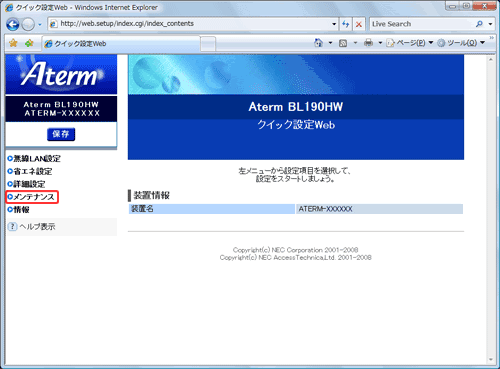Open the 無線LAN設定 menu item
The width and height of the screenshot is (500, 369).
(x=34, y=159)
